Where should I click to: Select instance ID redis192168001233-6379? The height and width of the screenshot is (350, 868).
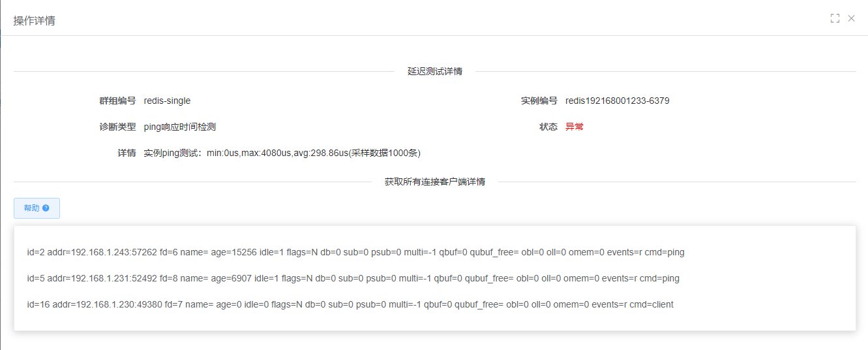tap(618, 101)
